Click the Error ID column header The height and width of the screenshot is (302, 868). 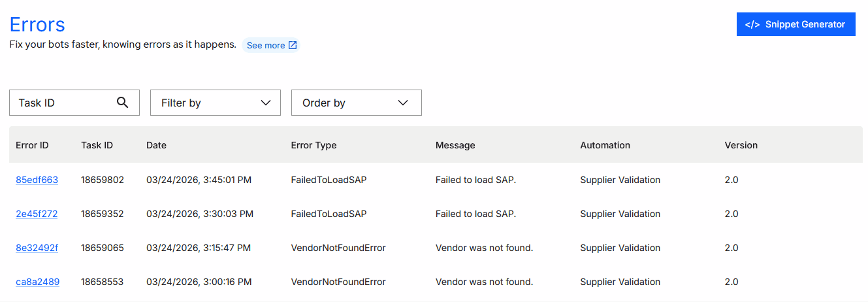32,145
